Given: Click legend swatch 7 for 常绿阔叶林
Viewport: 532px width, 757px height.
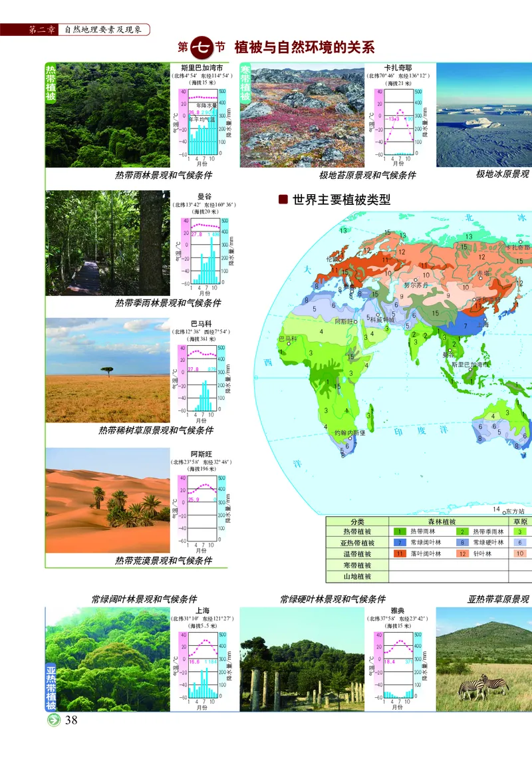Looking at the screenshot, I should [400, 543].
